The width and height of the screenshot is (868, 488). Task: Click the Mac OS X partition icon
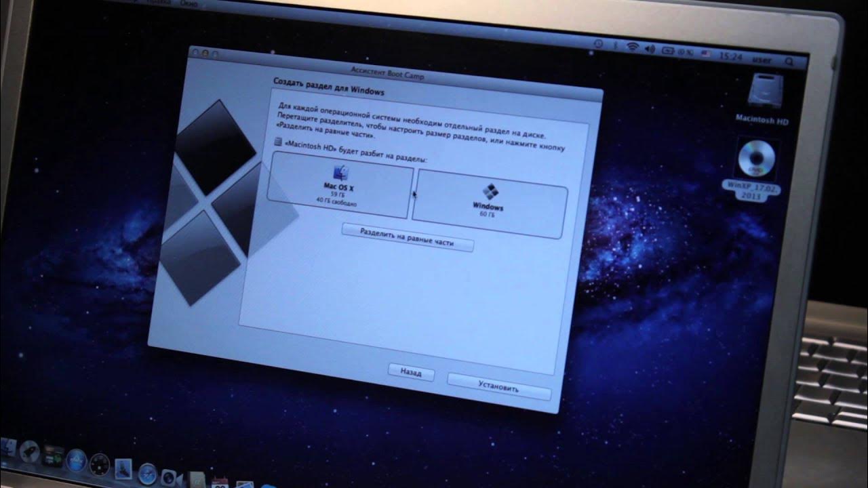(340, 172)
